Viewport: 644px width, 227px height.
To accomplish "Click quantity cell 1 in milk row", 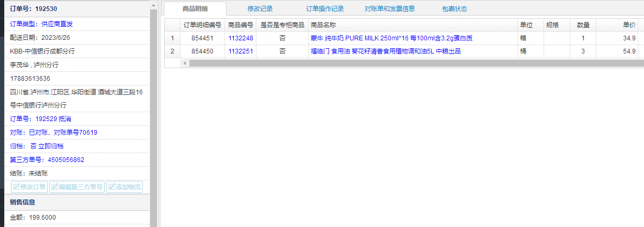I will click(583, 38).
